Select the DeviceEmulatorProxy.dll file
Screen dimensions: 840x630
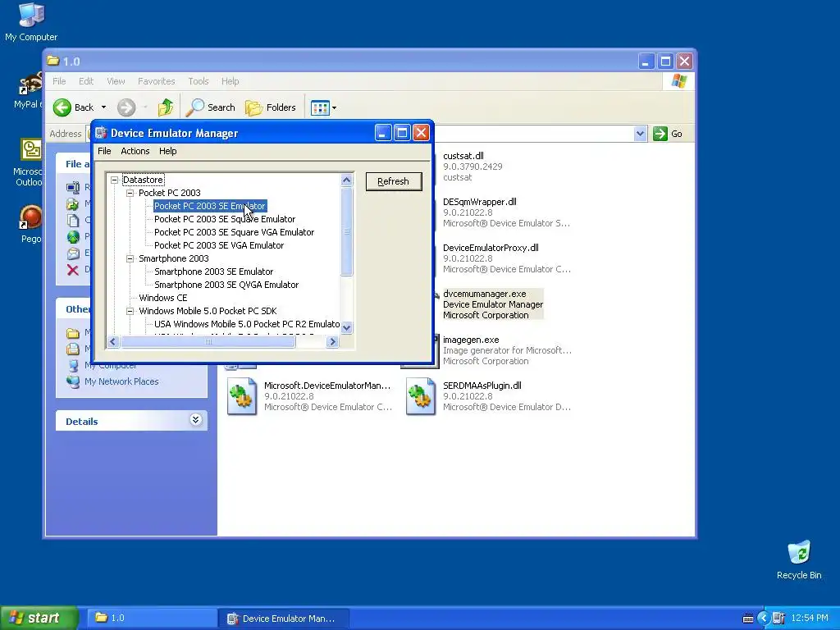point(491,248)
